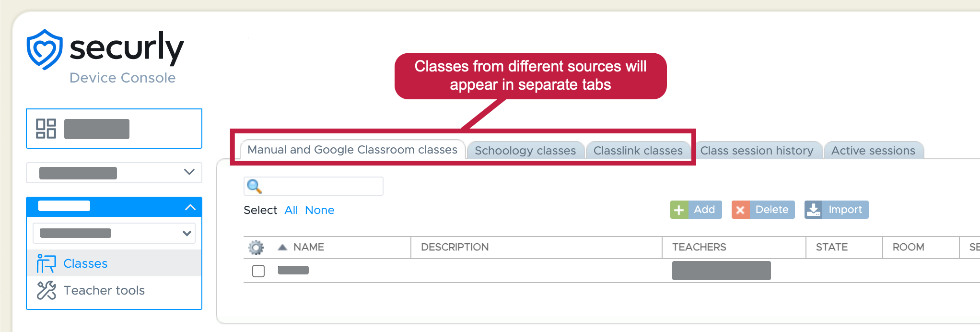Click the Securly shield logo

pyautogui.click(x=44, y=49)
